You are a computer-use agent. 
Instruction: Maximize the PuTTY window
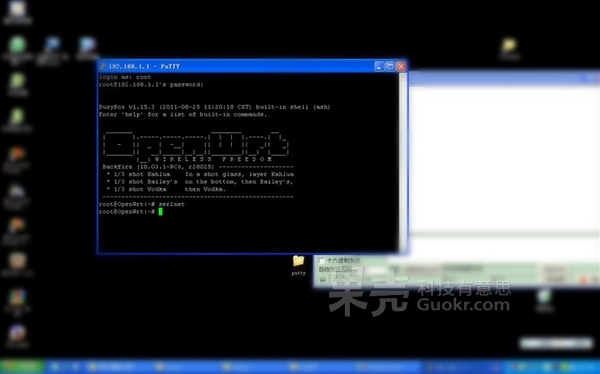390,66
